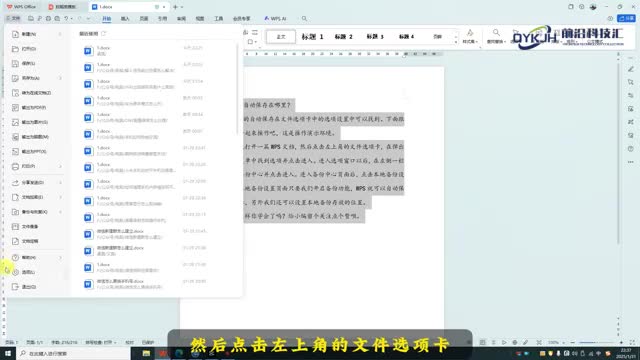
Task: Expand the 备份与恢复(K) submenu arrow
Action: click(x=60, y=212)
